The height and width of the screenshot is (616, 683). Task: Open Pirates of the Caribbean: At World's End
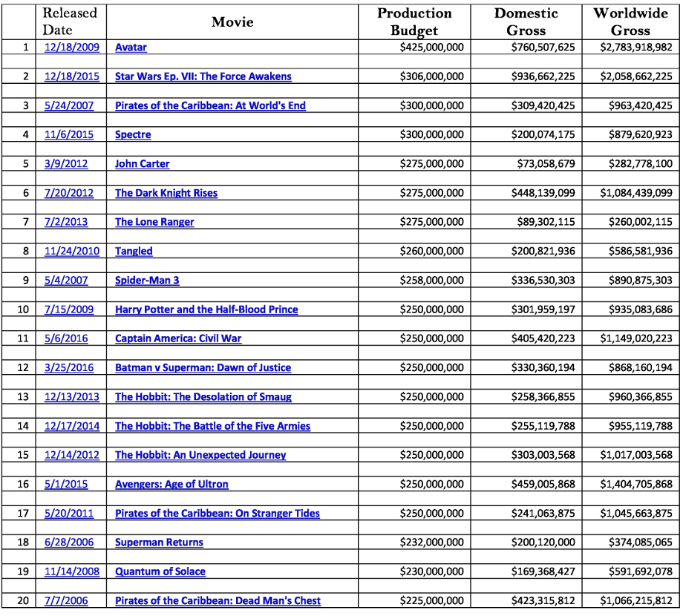210,105
